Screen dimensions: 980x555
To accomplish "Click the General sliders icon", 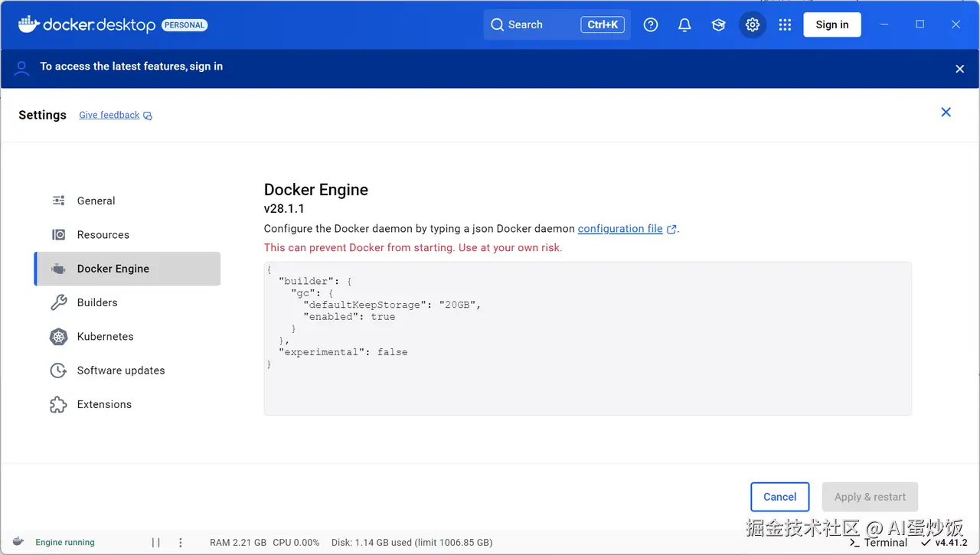I will tap(58, 201).
